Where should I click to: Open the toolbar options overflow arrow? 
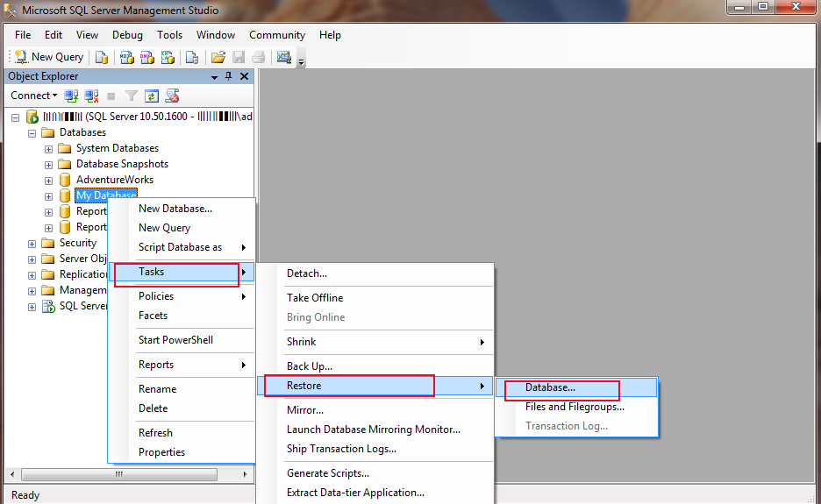click(x=301, y=61)
